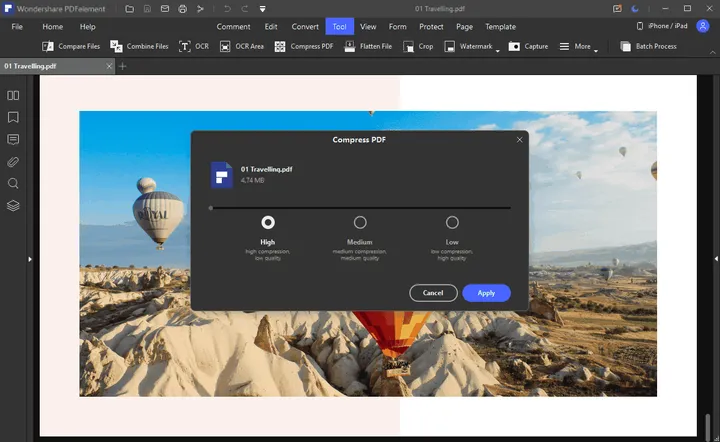
Task: Open the Convert menu tab
Action: [305, 26]
